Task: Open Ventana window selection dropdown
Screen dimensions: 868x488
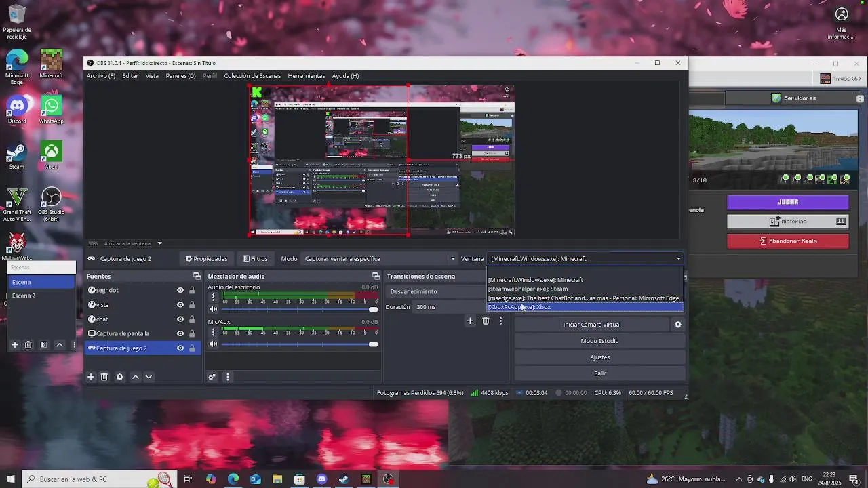Action: point(586,258)
